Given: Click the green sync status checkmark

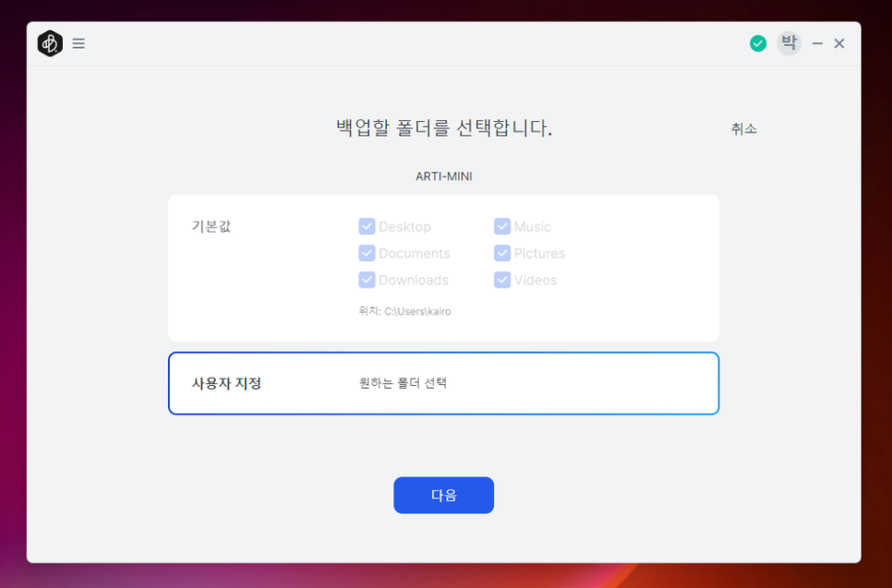Looking at the screenshot, I should [758, 43].
